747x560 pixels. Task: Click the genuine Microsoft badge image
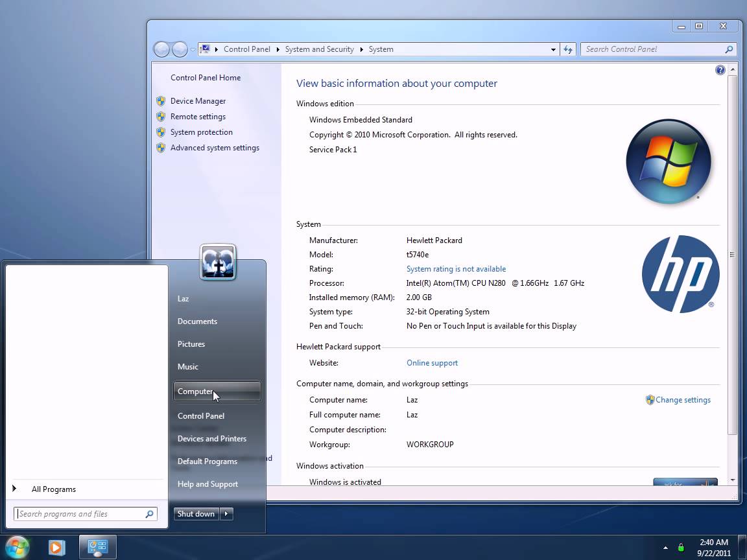point(685,482)
